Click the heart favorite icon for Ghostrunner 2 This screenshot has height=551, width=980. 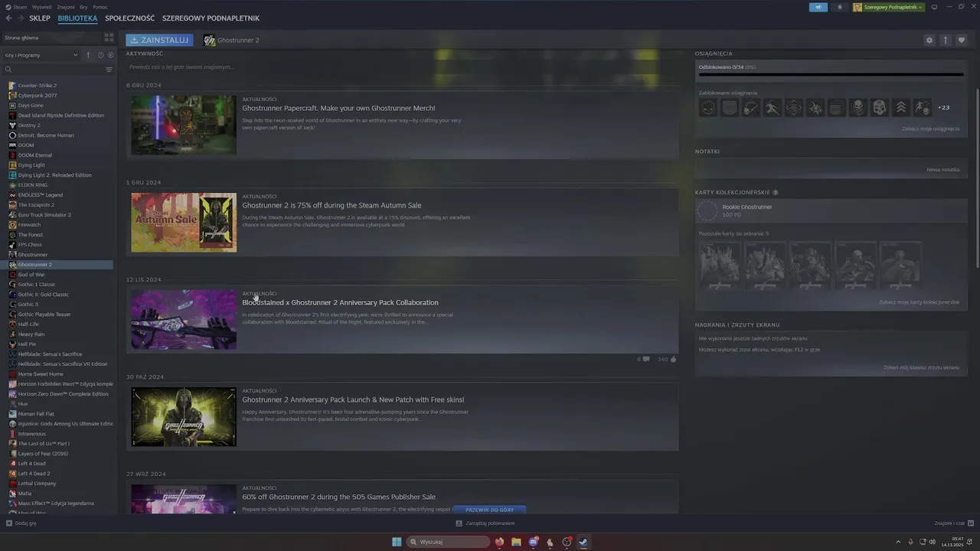coord(962,40)
